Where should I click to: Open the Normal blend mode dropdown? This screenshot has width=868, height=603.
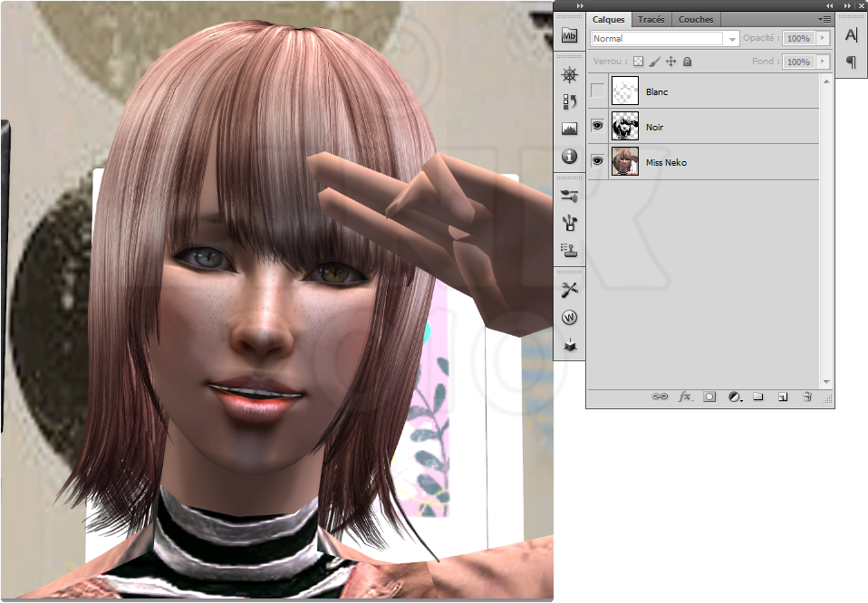[x=664, y=39]
